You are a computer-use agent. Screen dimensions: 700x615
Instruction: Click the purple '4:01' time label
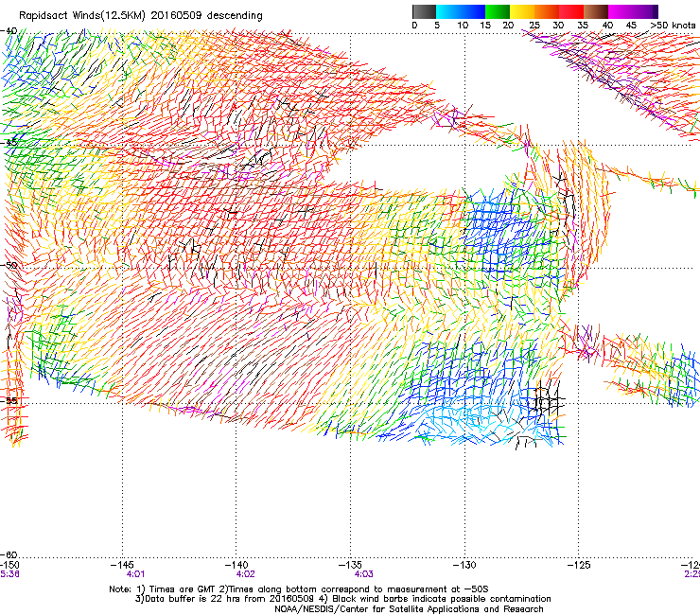pos(135,574)
